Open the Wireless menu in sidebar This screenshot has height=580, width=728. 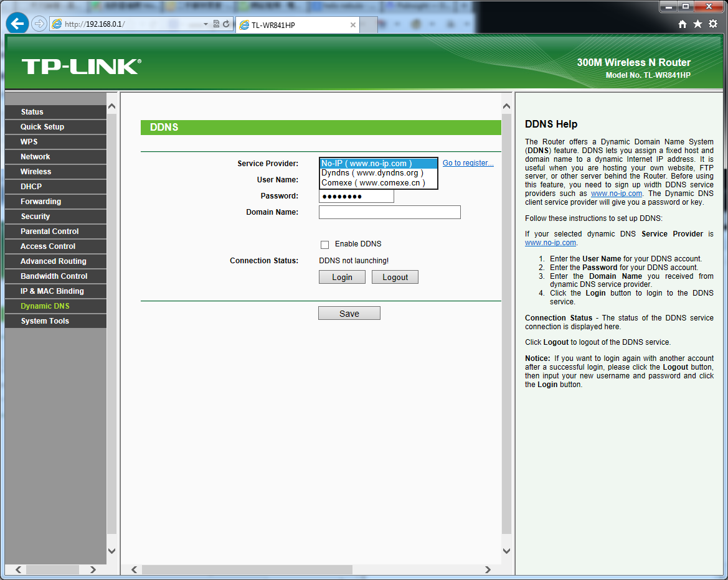(35, 172)
